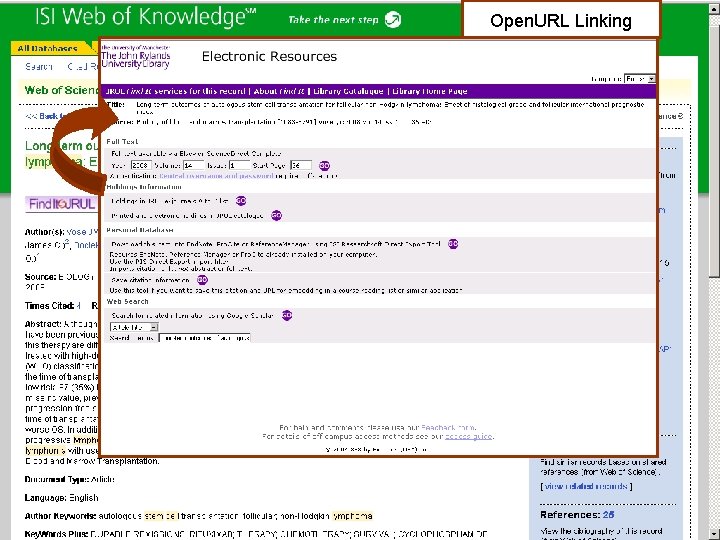The height and width of the screenshot is (540, 720).
Task: Click the Personal Database section heading
Action: [140, 230]
